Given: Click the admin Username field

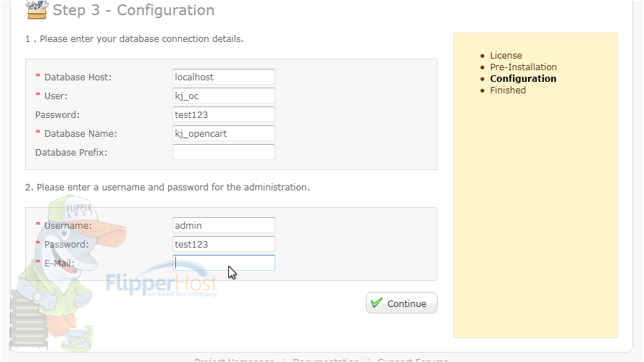Looking at the screenshot, I should 223,225.
